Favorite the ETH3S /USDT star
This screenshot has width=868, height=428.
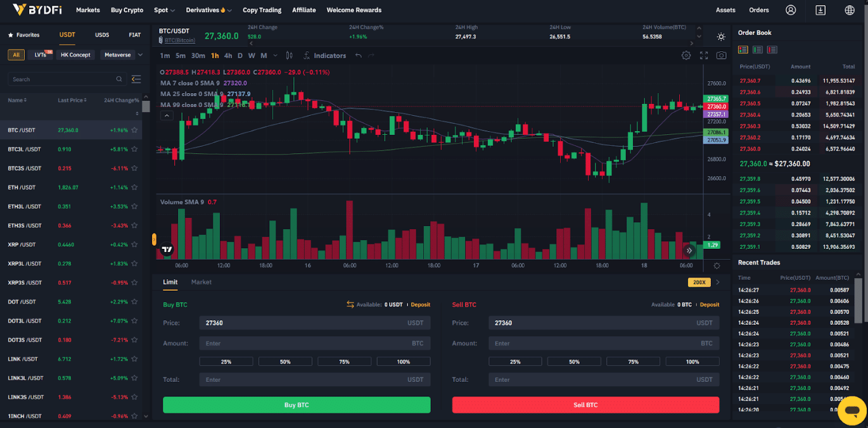[134, 225]
